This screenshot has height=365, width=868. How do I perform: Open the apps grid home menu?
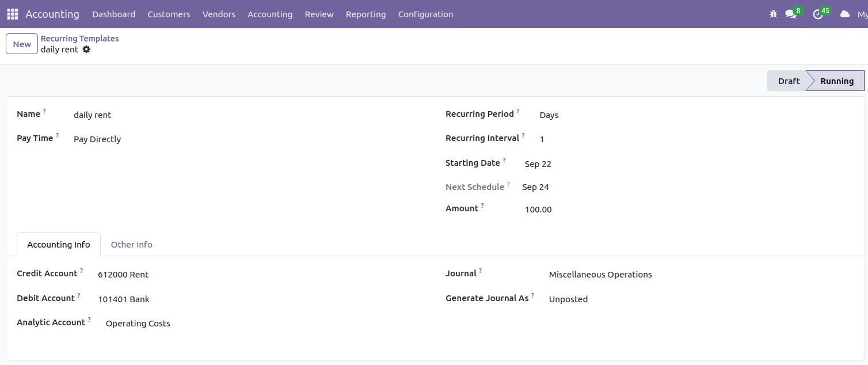13,14
